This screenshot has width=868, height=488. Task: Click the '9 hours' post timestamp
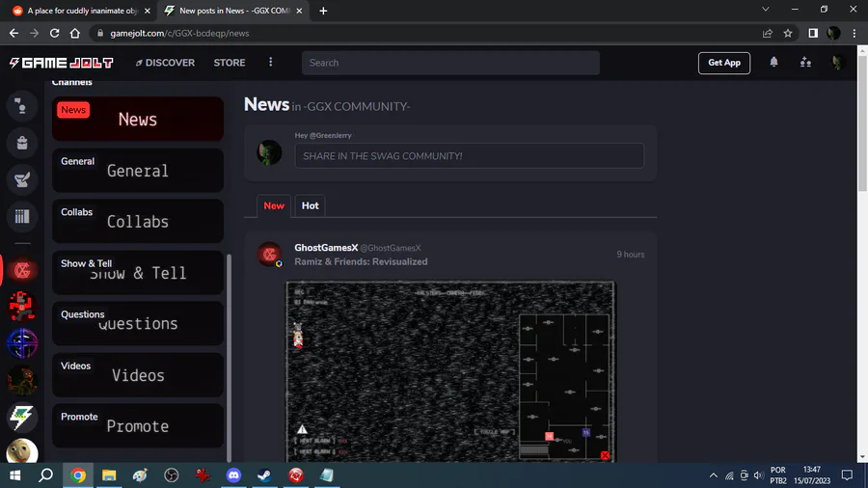pos(631,255)
